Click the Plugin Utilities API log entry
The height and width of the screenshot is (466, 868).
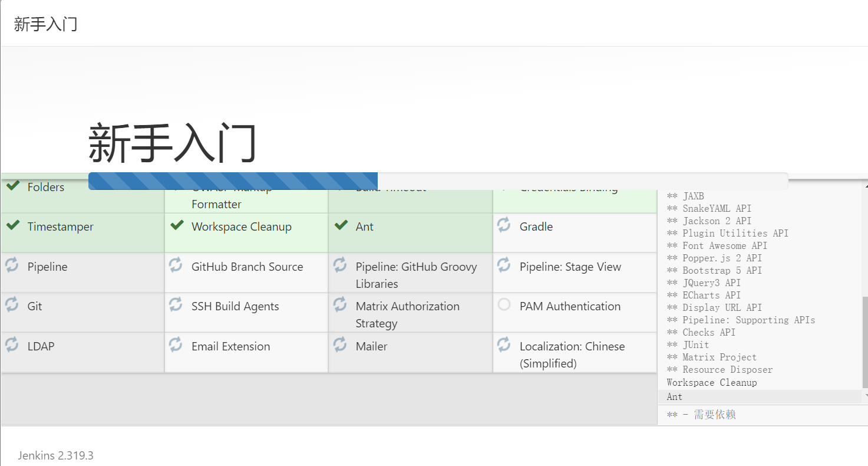(728, 233)
